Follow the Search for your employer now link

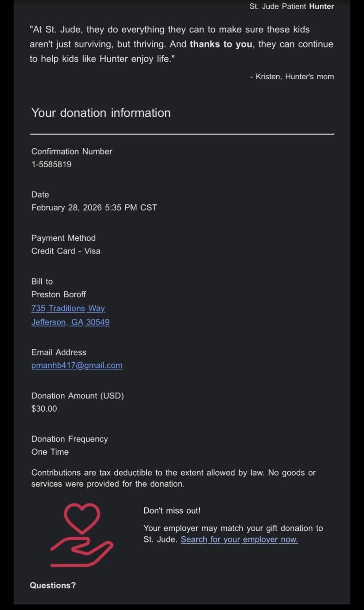[x=239, y=539]
